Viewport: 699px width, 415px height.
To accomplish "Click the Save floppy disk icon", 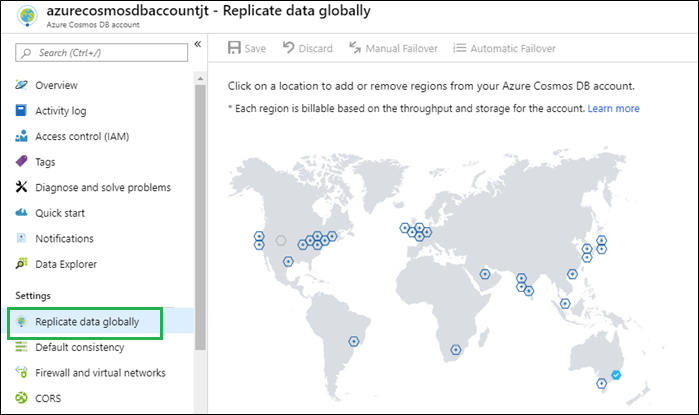I will click(x=234, y=48).
